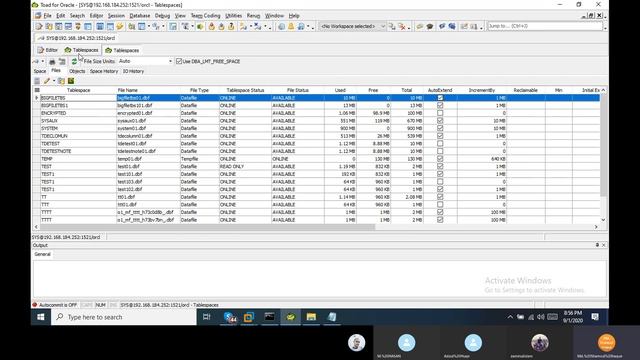Switch to the IO History sub-tab

point(133,71)
